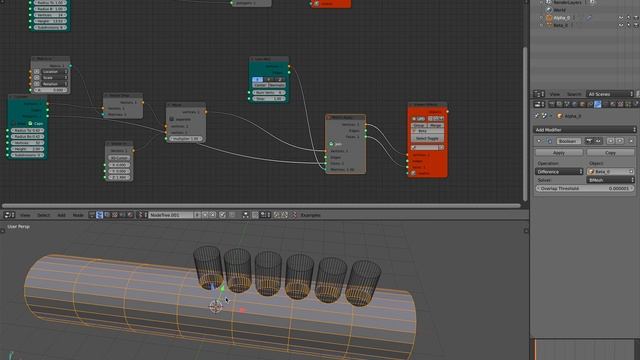Open Render Layers tab in properties editor
Viewport: 640px width, 360px height.
560,105
